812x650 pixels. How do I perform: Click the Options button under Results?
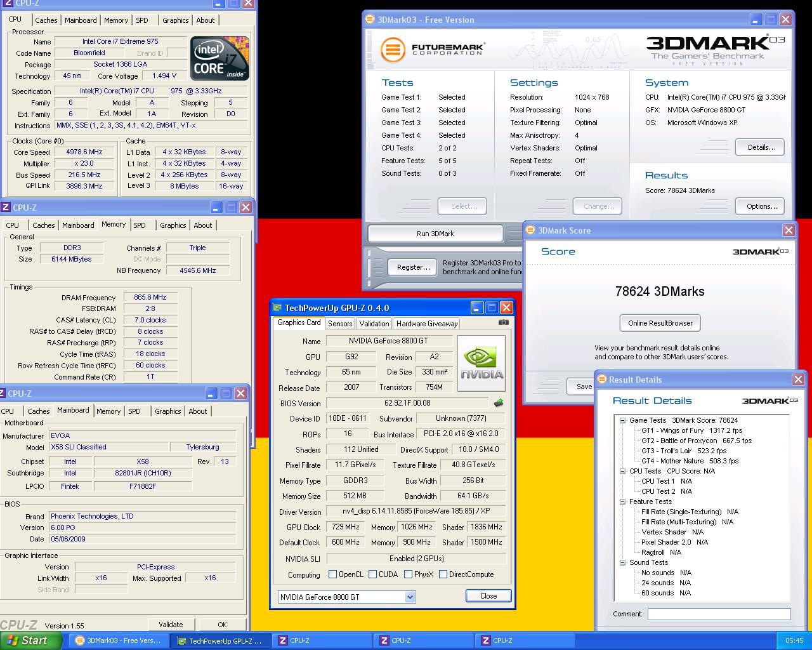pyautogui.click(x=761, y=206)
